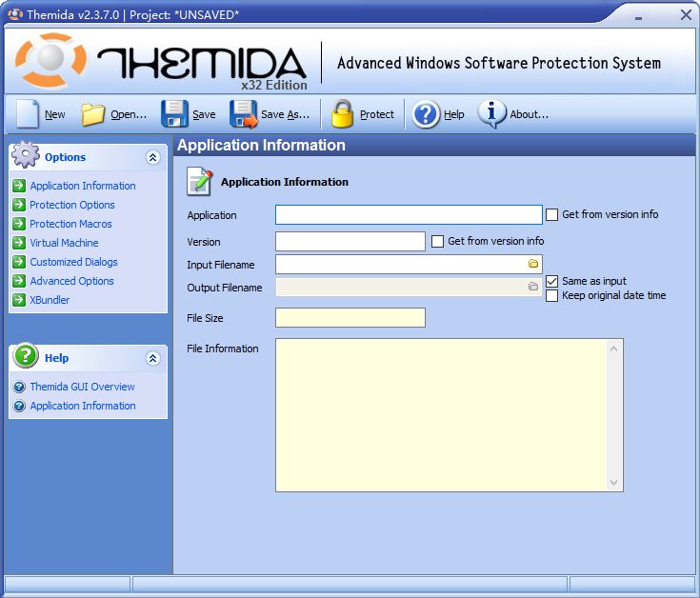Click the Open folder icon

[93, 114]
